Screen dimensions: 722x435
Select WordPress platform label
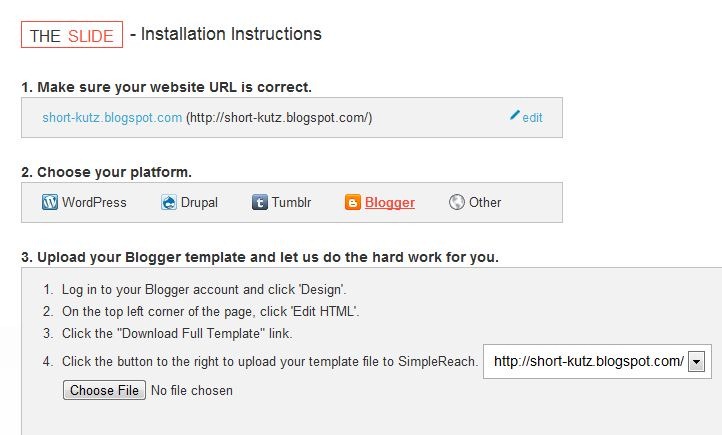pyautogui.click(x=94, y=202)
